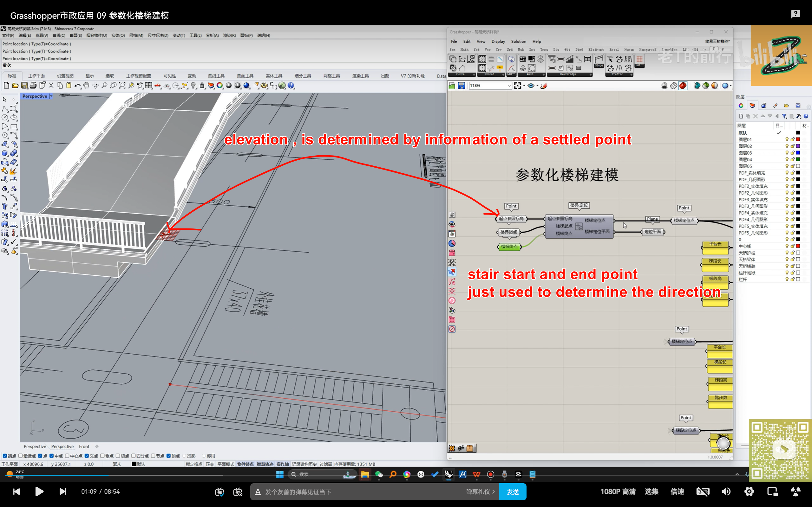
Task: Click the Undo arrow icon
Action: [77, 86]
